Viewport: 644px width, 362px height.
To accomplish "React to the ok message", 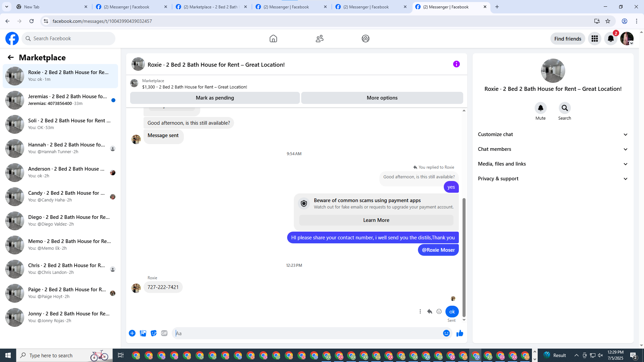I will 439,311.
